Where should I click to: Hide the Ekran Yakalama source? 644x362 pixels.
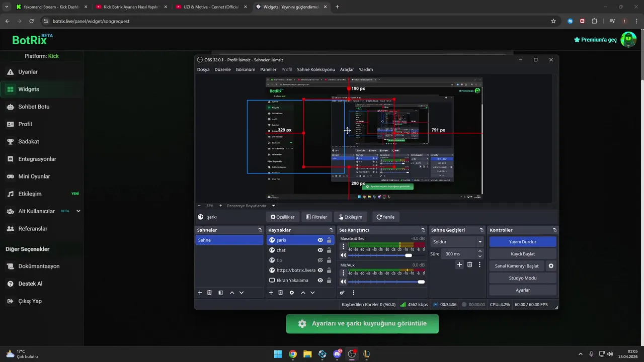coord(320,281)
